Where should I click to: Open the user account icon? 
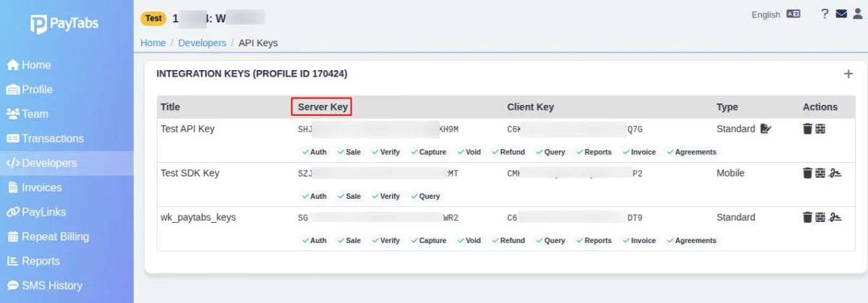click(858, 14)
